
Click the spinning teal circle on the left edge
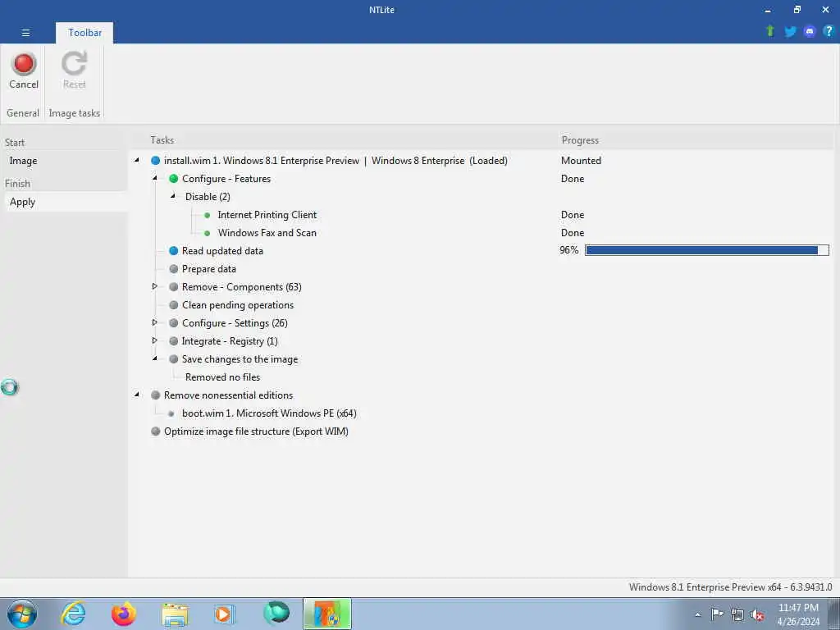tap(10, 387)
